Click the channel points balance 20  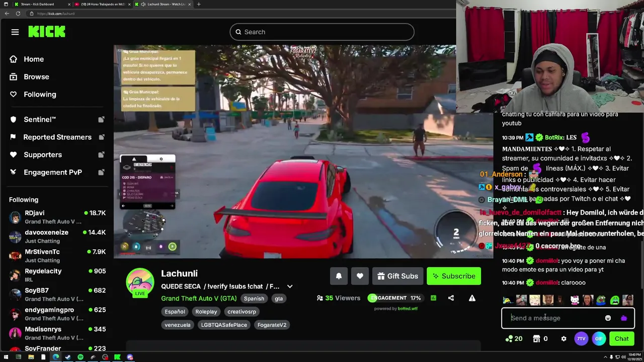(x=514, y=339)
